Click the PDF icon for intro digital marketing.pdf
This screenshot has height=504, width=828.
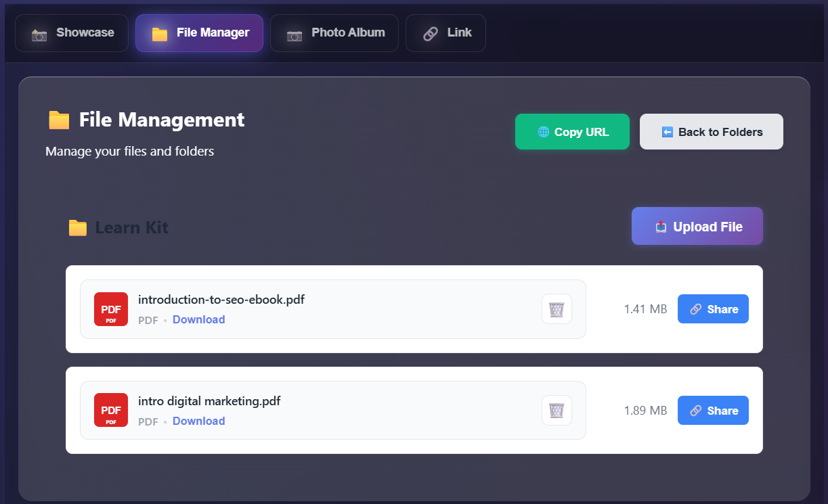tap(110, 410)
